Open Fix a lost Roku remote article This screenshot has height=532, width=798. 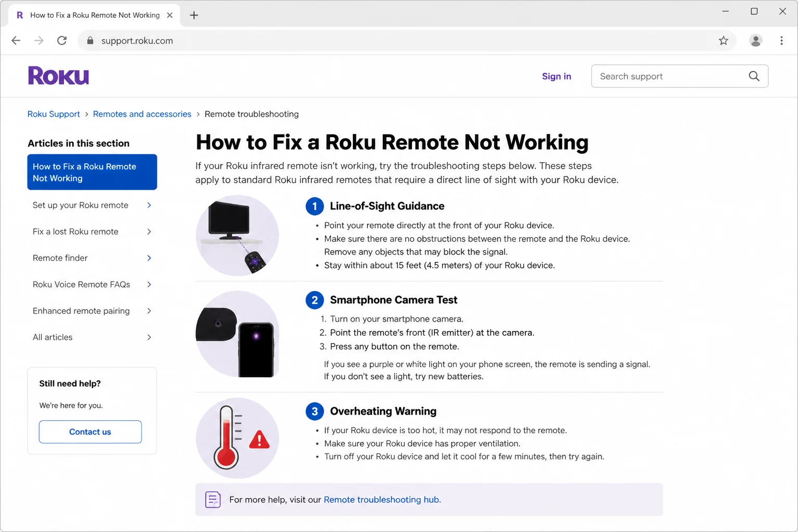coord(75,232)
